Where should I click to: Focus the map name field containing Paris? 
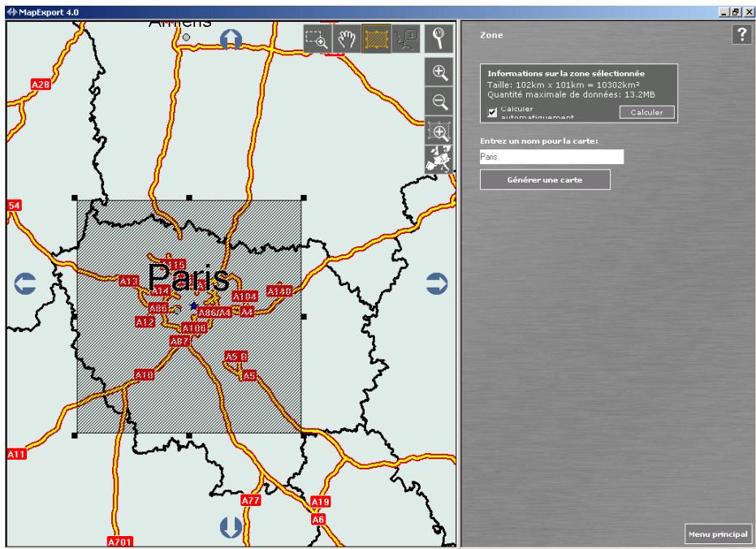pyautogui.click(x=551, y=157)
